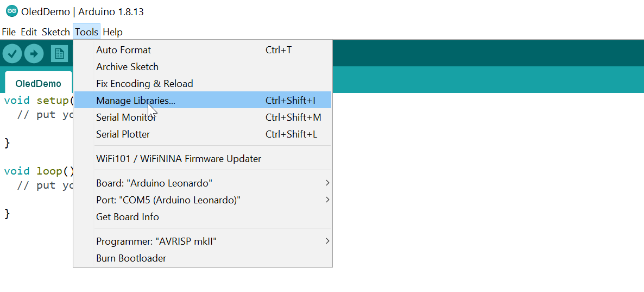Image resolution: width=644 pixels, height=292 pixels.
Task: Choose Burn Bootloader option
Action: [x=203, y=258]
